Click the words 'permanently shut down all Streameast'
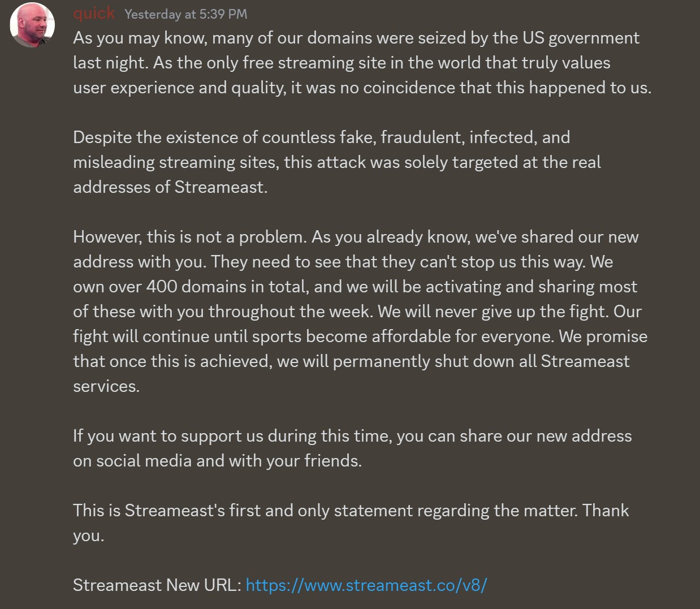This screenshot has height=609, width=700. 481,361
